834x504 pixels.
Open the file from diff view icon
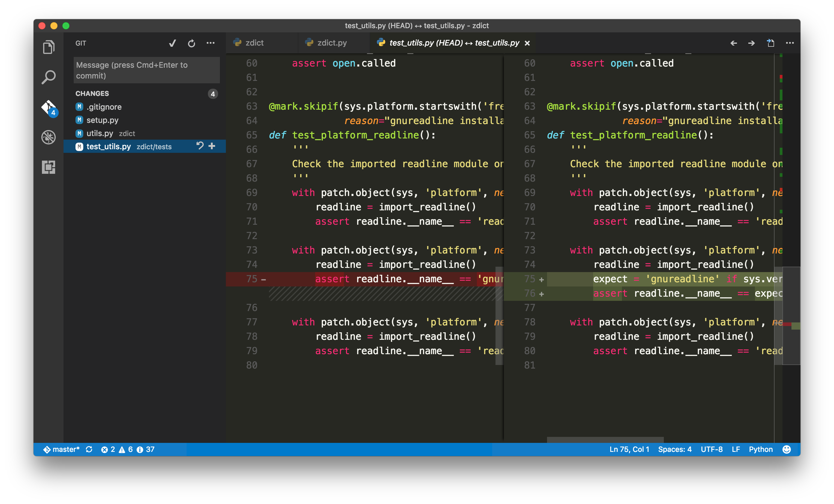[x=771, y=43]
